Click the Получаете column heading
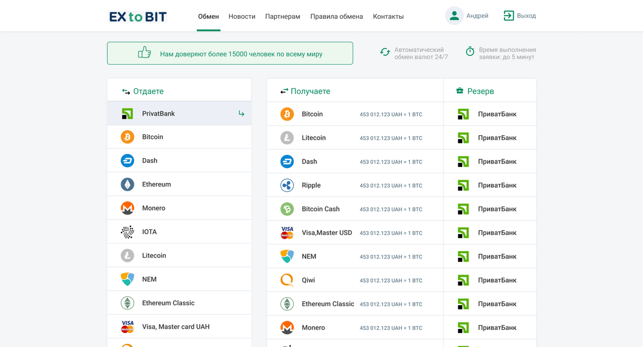 click(310, 92)
